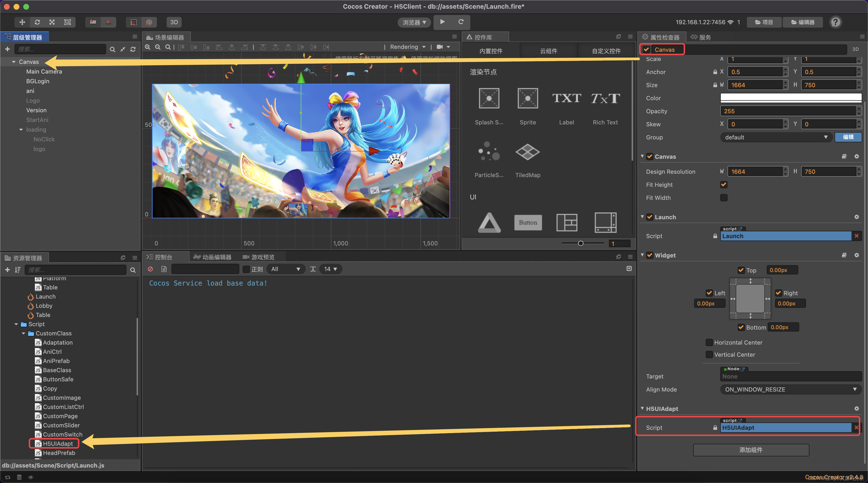Select the rotate transform tool

tap(37, 22)
